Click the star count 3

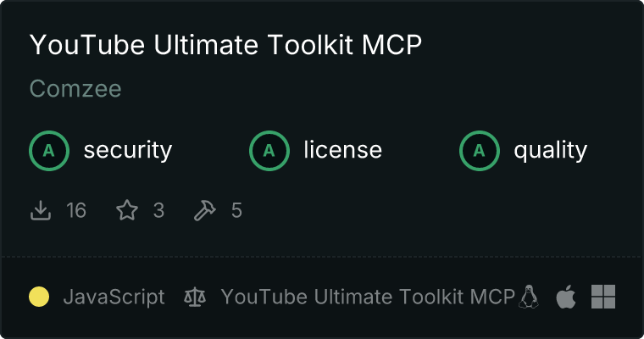click(158, 210)
